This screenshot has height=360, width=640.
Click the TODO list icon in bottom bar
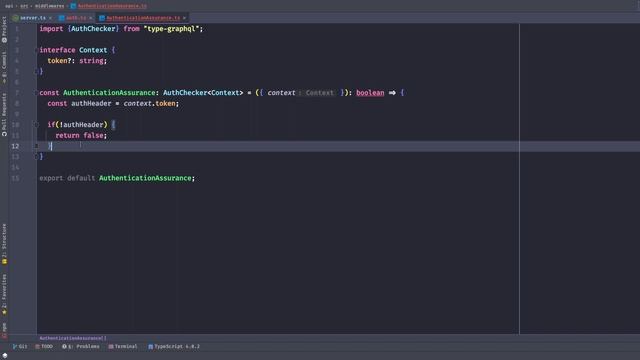pyautogui.click(x=38, y=347)
